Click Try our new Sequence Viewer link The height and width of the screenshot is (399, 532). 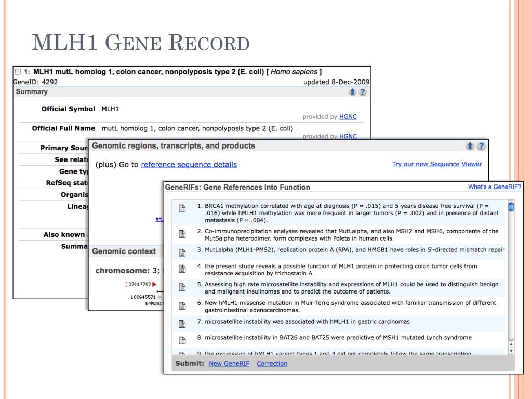click(437, 164)
